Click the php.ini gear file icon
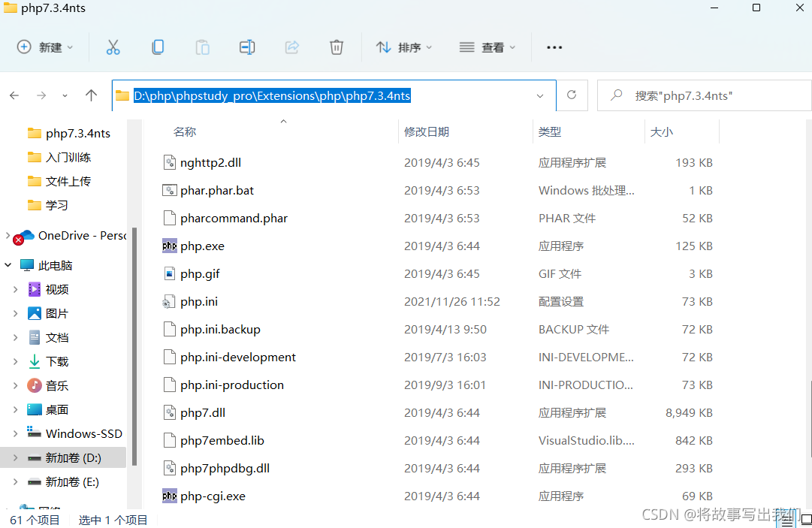The height and width of the screenshot is (528, 812). coord(169,301)
